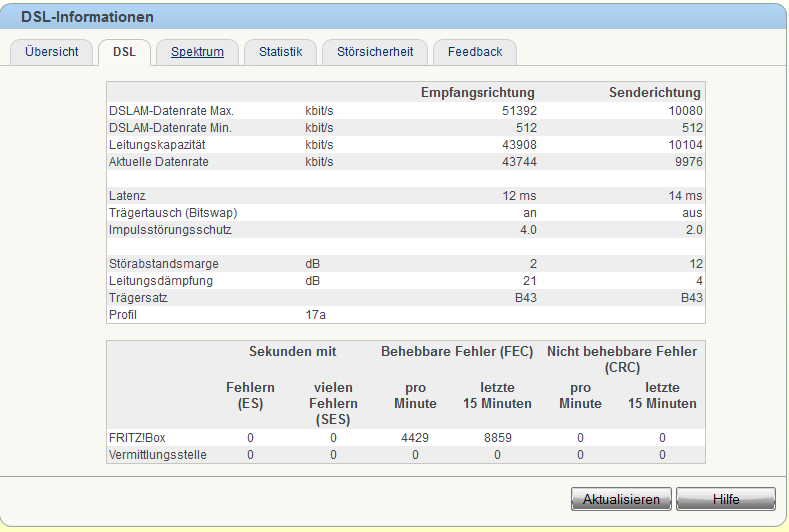The image size is (789, 532).
Task: Click the value 4.0
Action: point(528,230)
